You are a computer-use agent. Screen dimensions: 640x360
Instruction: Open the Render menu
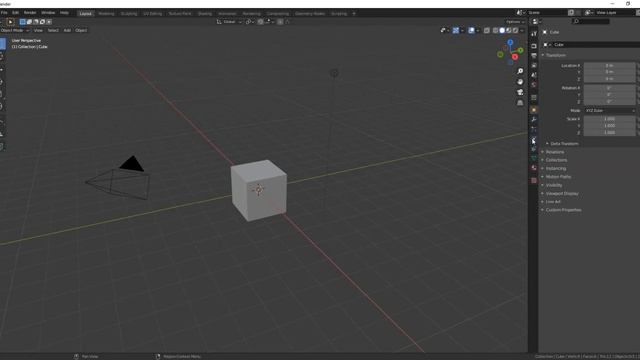coord(30,13)
